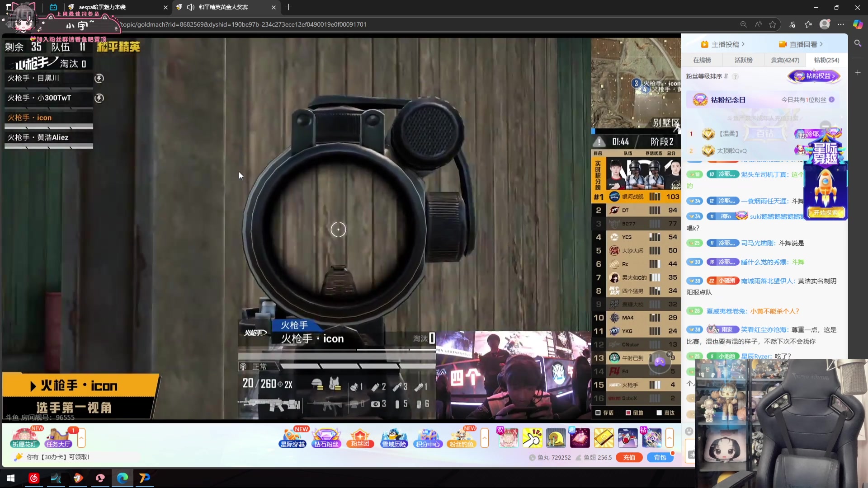Select the yellow ghost gift icon

(556, 438)
